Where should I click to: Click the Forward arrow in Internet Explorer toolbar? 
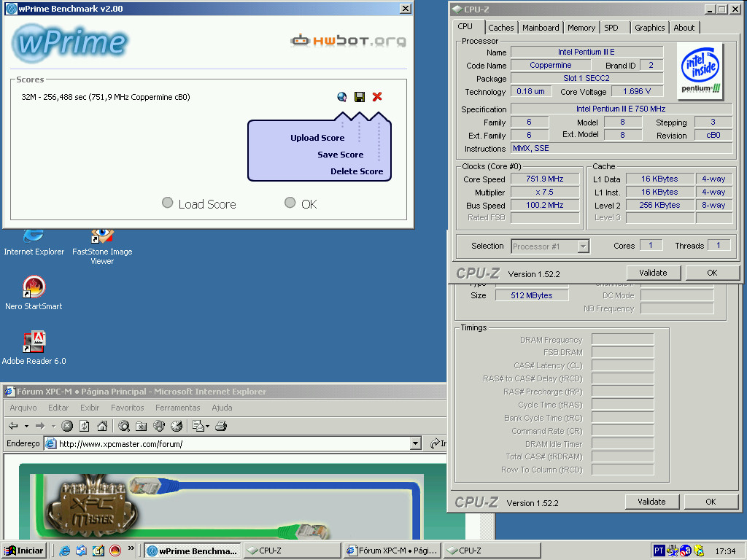click(x=41, y=426)
